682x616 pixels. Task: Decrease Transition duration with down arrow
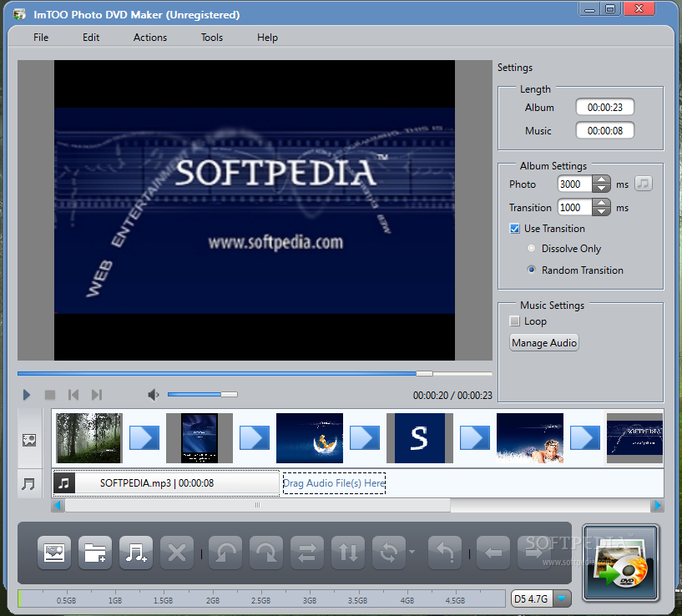tap(601, 211)
